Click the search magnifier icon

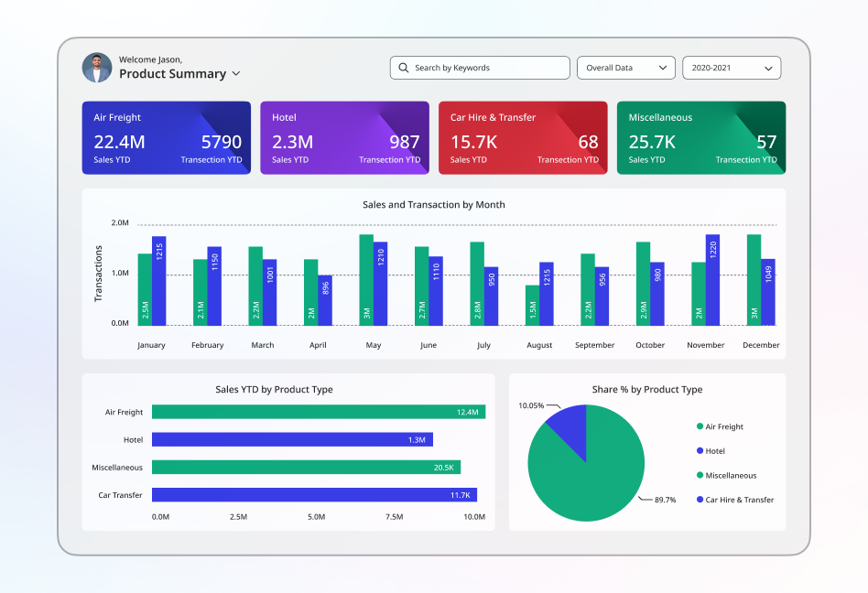[x=404, y=68]
